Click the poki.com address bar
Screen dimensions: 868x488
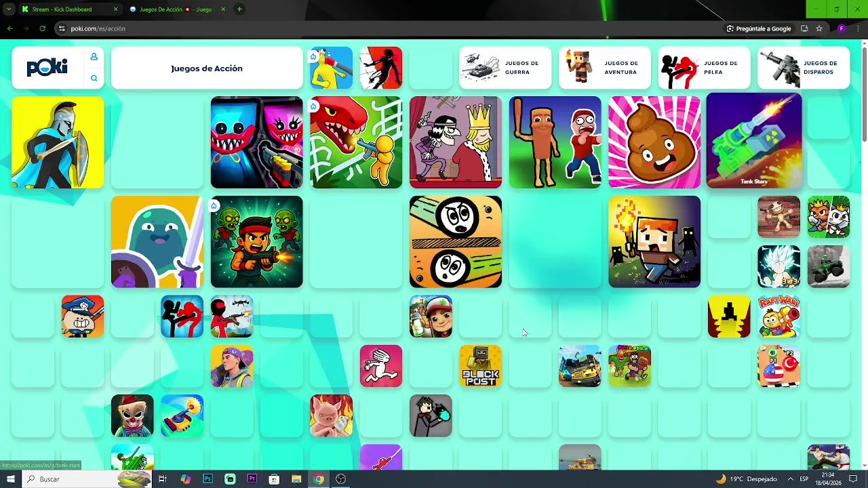(x=387, y=28)
